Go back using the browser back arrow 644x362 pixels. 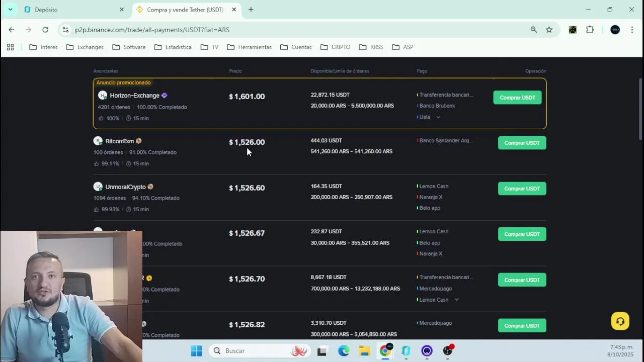pyautogui.click(x=11, y=30)
